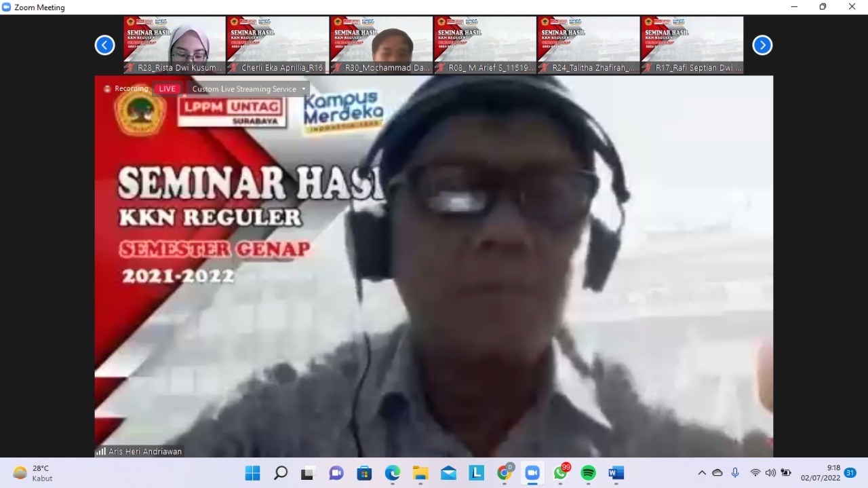The image size is (868, 488).
Task: Open the notification center badge showing 31
Action: [850, 473]
